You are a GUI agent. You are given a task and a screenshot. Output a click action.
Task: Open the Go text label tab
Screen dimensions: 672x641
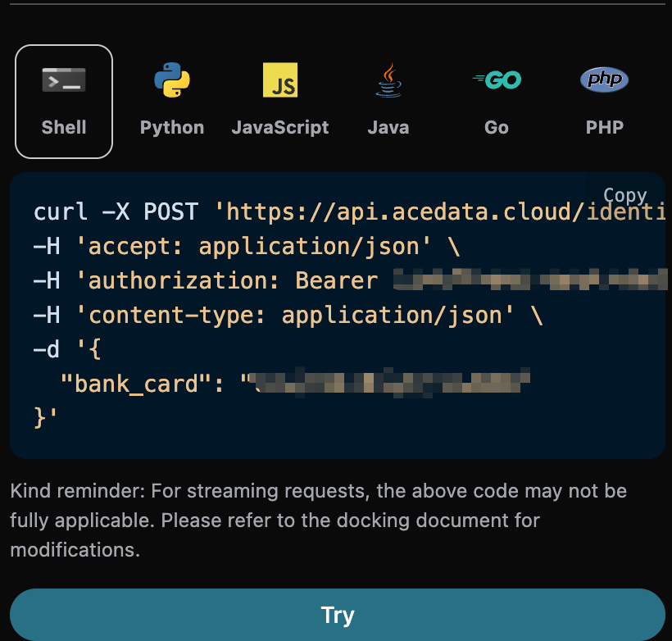pyautogui.click(x=497, y=127)
